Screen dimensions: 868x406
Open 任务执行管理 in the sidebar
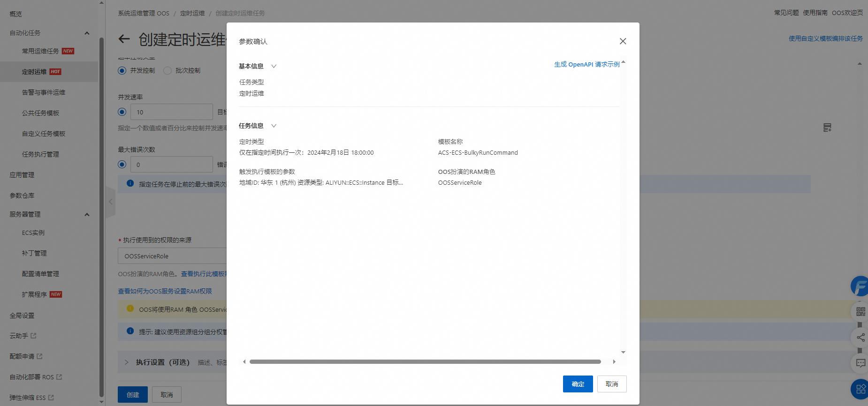click(40, 154)
